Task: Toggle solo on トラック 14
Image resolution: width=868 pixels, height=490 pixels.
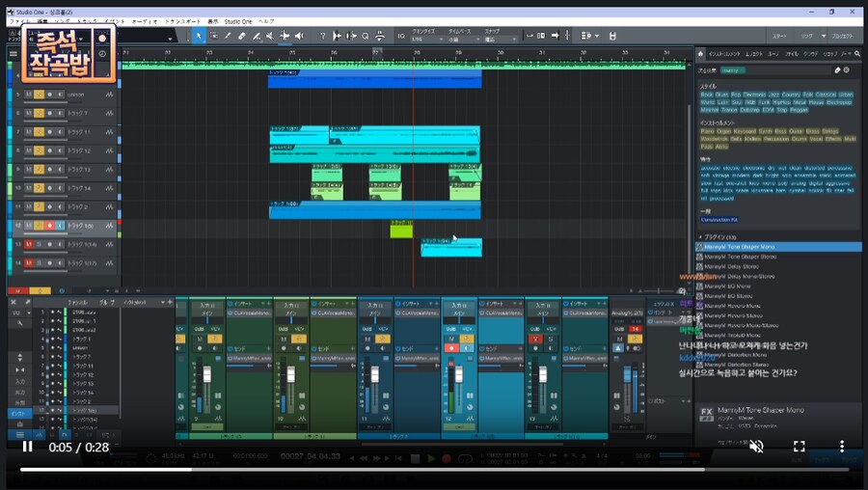Action: pyautogui.click(x=39, y=188)
